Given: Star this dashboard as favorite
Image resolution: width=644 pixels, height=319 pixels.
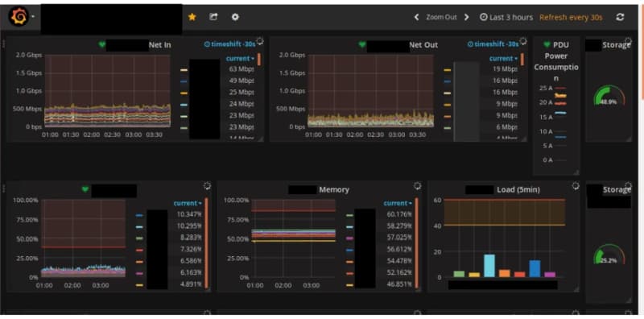Looking at the screenshot, I should click(x=192, y=17).
